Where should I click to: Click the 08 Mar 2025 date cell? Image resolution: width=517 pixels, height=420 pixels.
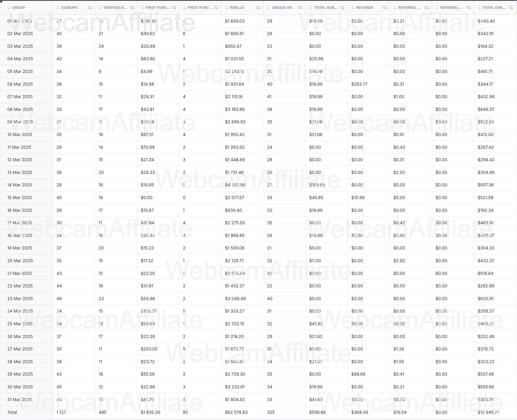[x=20, y=109]
